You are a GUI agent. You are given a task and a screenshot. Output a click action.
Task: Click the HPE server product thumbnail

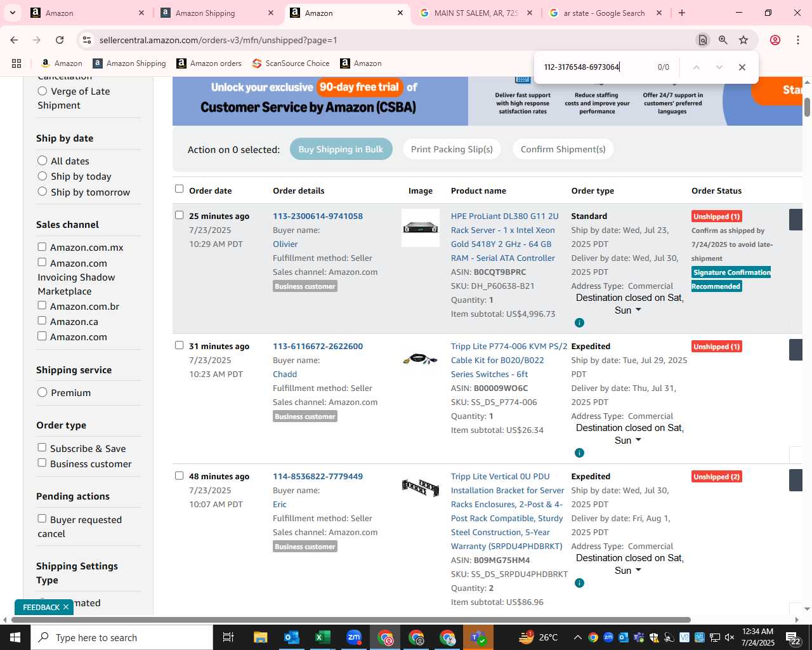(421, 228)
